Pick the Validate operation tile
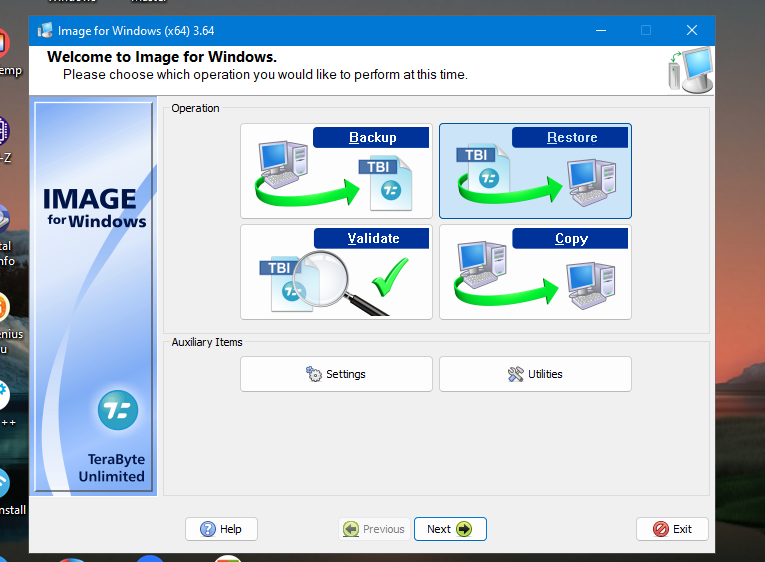 pyautogui.click(x=336, y=272)
